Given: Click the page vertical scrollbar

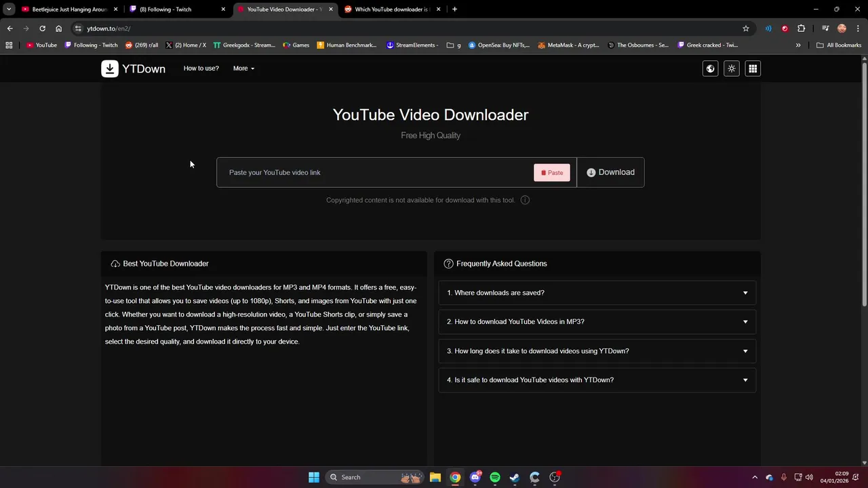Looking at the screenshot, I should (864, 183).
